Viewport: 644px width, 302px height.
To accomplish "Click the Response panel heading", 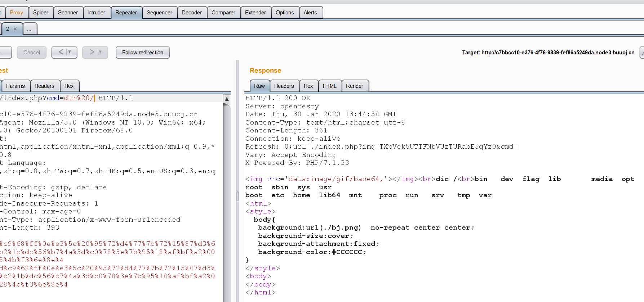I will [x=265, y=71].
